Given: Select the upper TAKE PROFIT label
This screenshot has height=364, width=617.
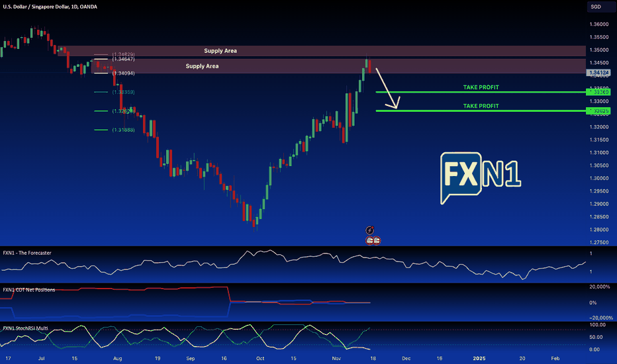Looking at the screenshot, I should pos(481,87).
